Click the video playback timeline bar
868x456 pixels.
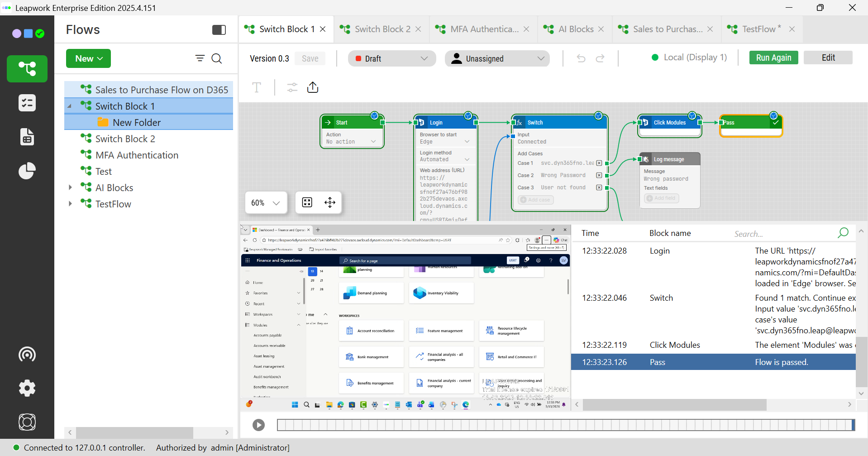tap(566, 425)
